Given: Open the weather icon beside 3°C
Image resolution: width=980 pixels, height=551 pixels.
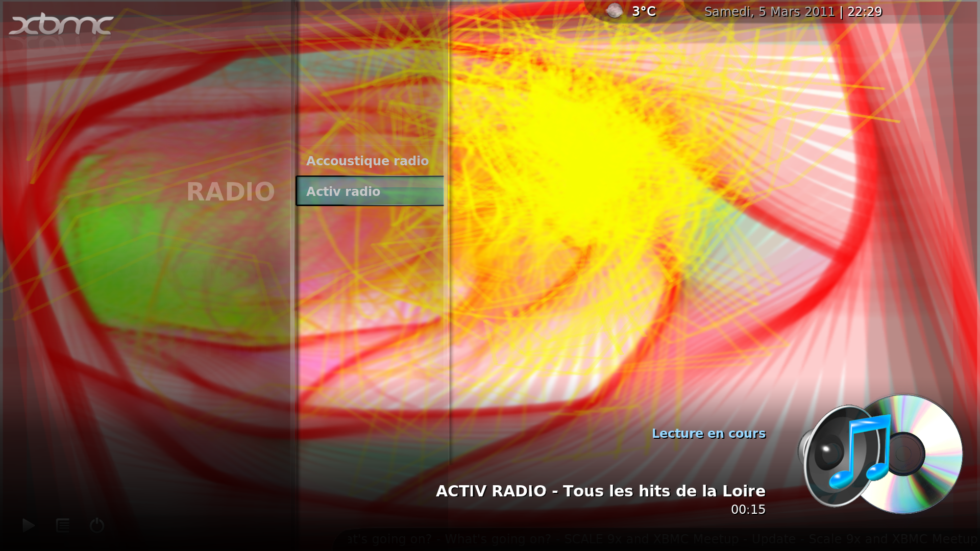Looking at the screenshot, I should (x=615, y=11).
